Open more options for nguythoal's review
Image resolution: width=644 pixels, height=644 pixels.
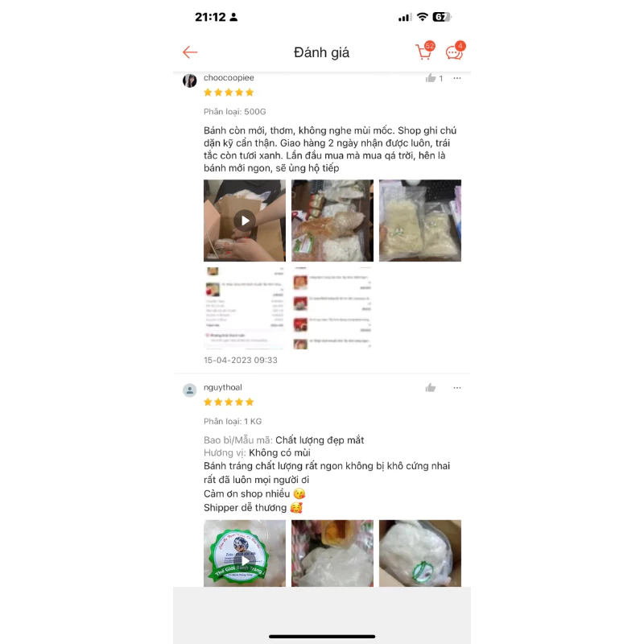pyautogui.click(x=457, y=388)
